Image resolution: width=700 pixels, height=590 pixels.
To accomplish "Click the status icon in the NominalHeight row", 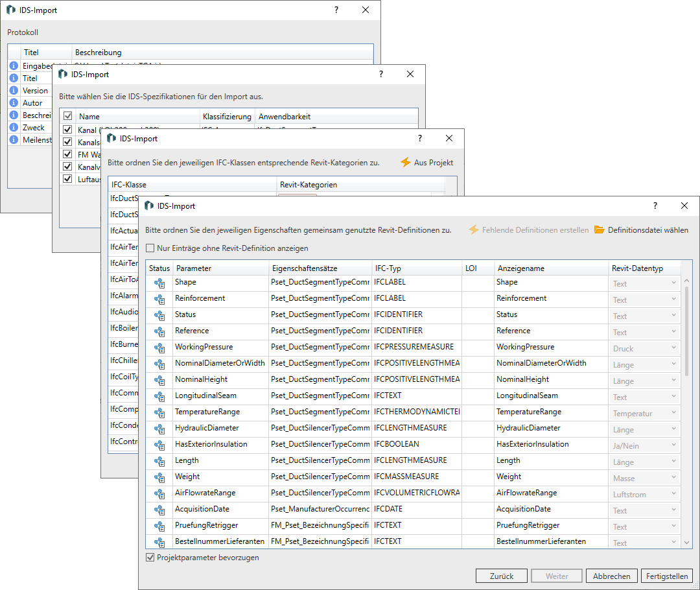I will point(159,380).
